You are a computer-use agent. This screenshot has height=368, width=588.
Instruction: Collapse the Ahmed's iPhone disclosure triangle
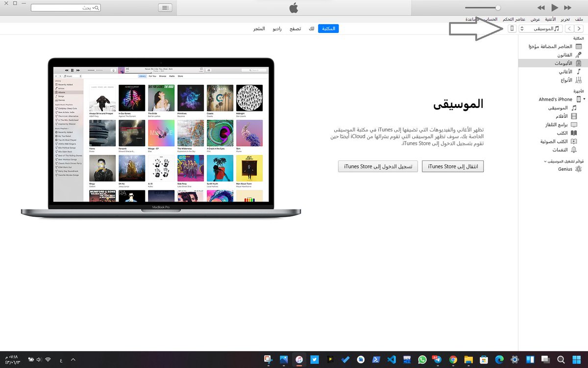point(584,99)
